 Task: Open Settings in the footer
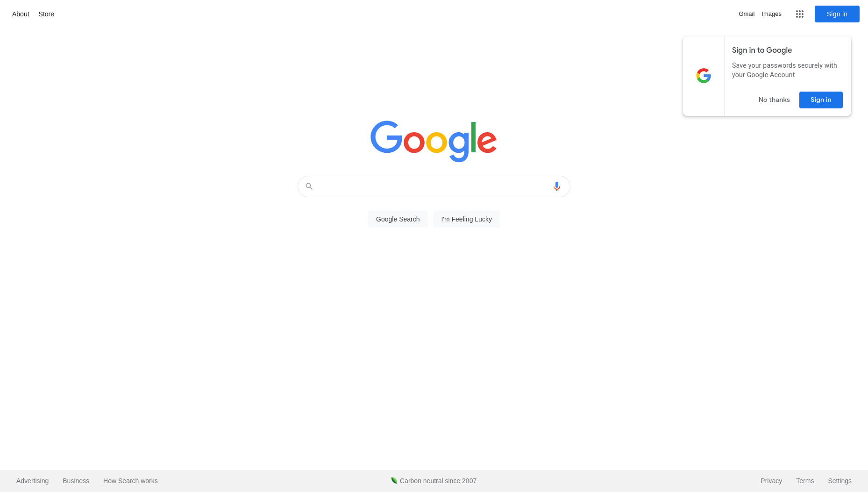(x=840, y=481)
